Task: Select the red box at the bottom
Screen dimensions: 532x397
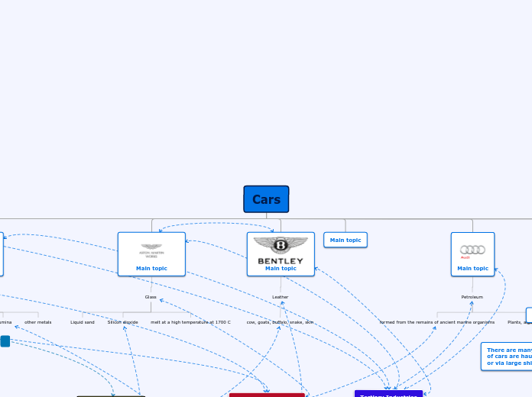Action: (x=267, y=395)
